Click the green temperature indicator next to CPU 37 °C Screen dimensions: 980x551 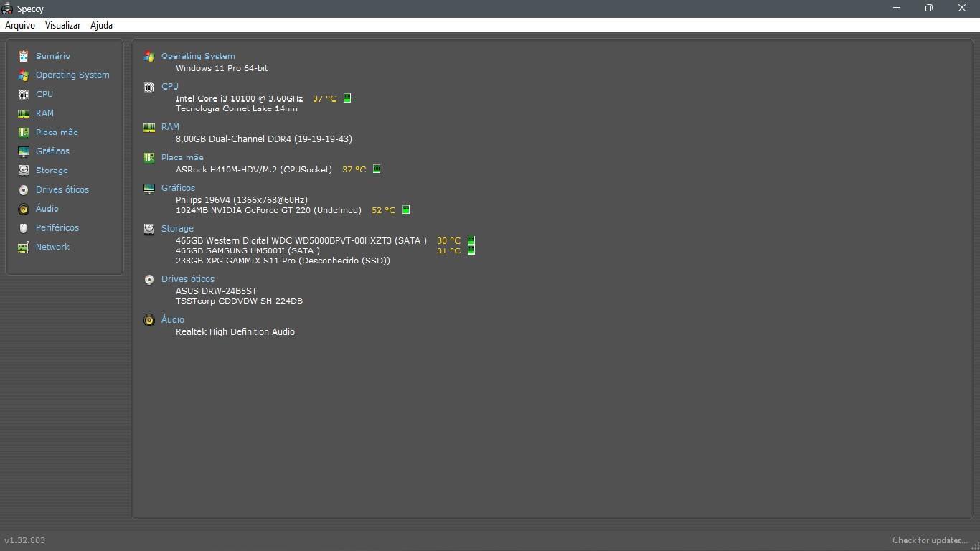(x=347, y=98)
